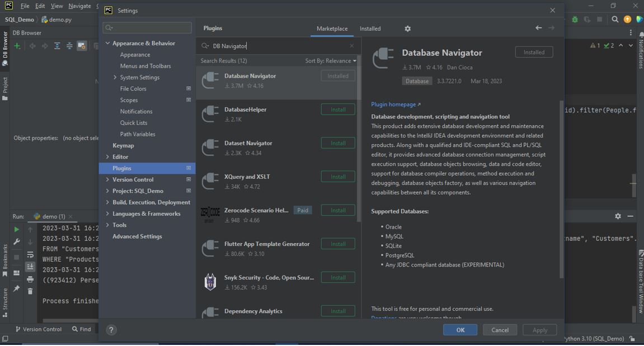The width and height of the screenshot is (644, 346).
Task: Collapse the Appearance & Behavior section
Action: [107, 44]
